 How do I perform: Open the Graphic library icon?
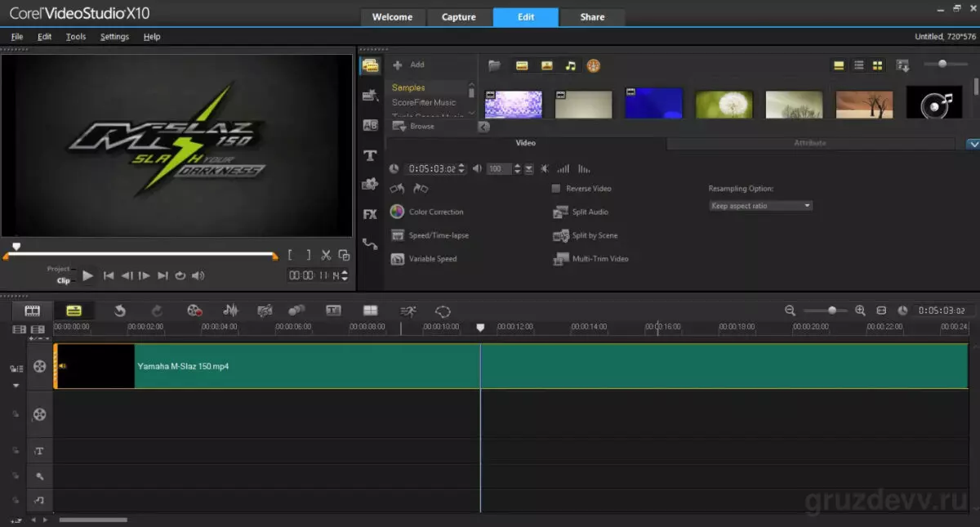pos(370,184)
